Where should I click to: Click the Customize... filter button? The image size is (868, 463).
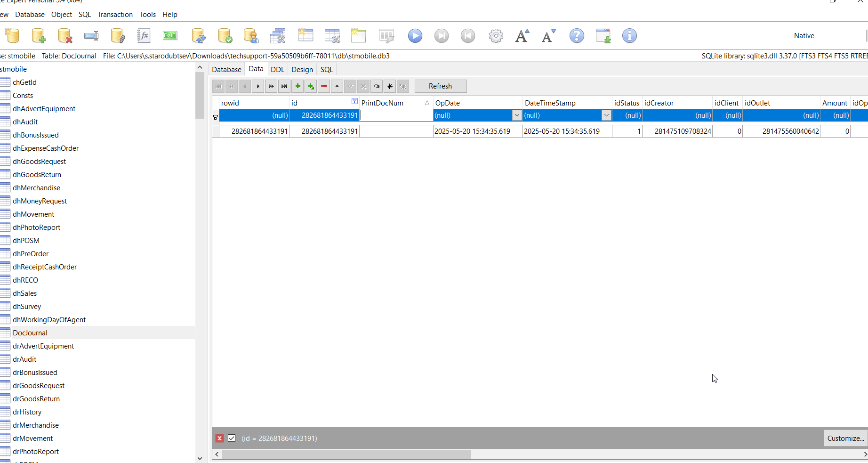tap(845, 438)
